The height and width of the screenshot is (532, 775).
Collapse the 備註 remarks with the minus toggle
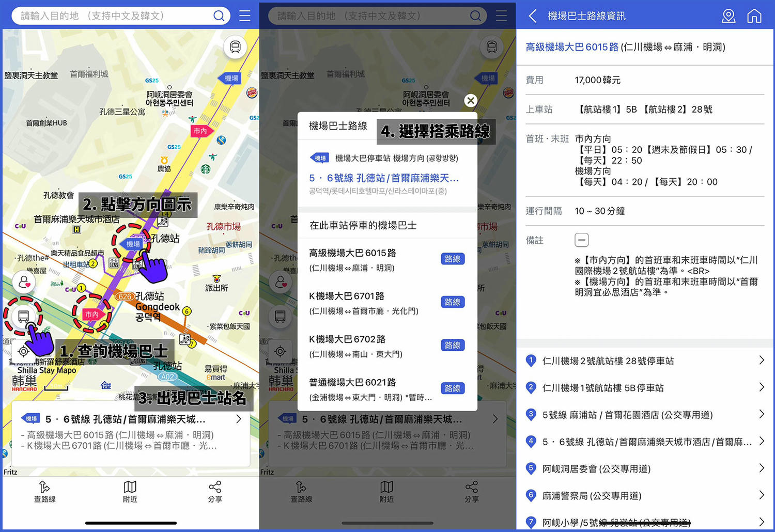[581, 240]
